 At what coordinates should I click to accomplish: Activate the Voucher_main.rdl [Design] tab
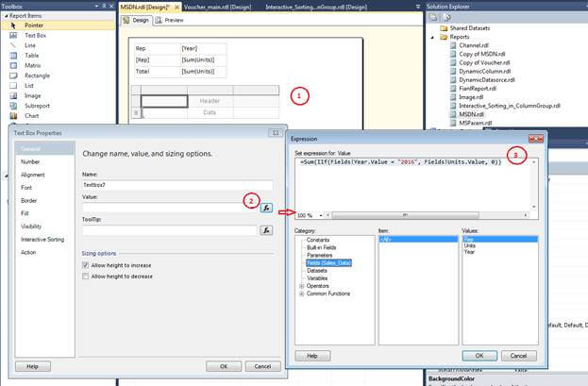[x=217, y=8]
